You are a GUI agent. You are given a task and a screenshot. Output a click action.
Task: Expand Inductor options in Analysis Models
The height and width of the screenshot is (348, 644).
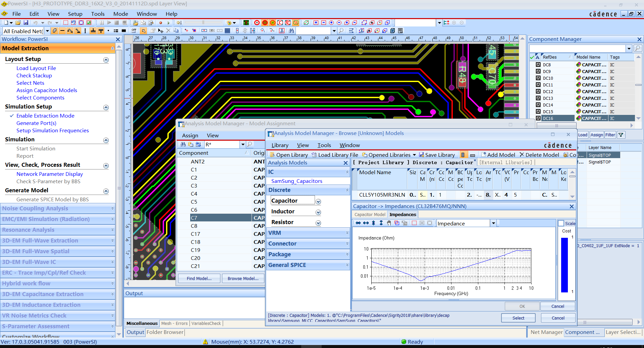point(318,212)
